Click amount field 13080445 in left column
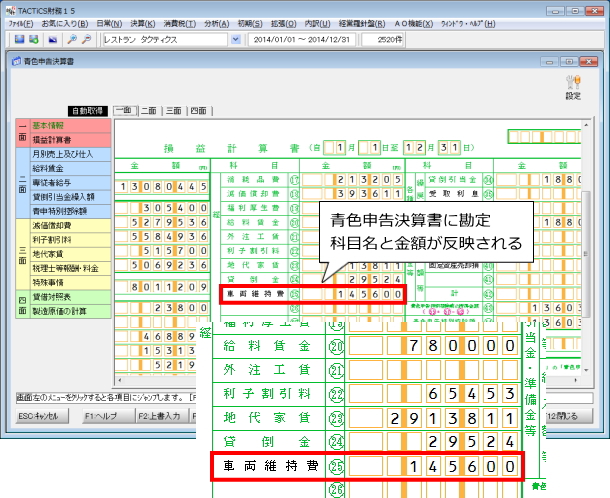The width and height of the screenshot is (610, 498). tap(162, 187)
